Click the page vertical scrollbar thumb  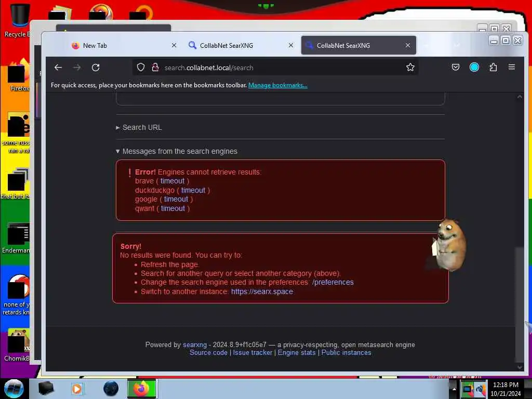(x=520, y=304)
